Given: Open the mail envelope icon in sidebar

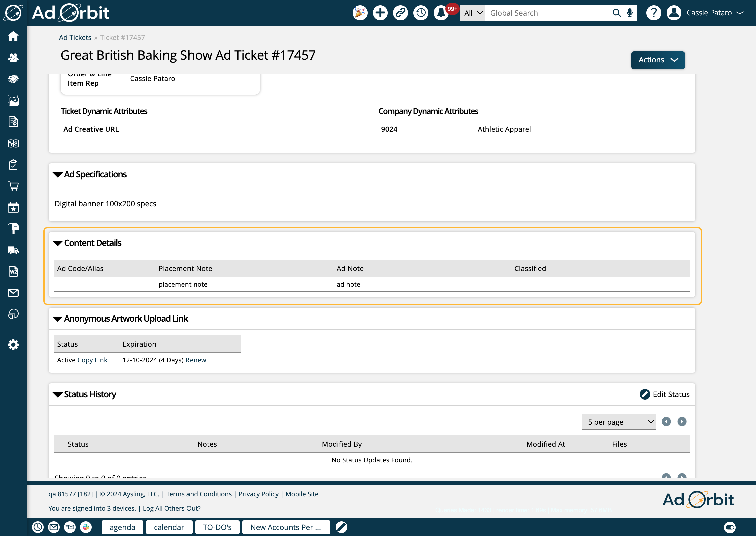Looking at the screenshot, I should [13, 293].
